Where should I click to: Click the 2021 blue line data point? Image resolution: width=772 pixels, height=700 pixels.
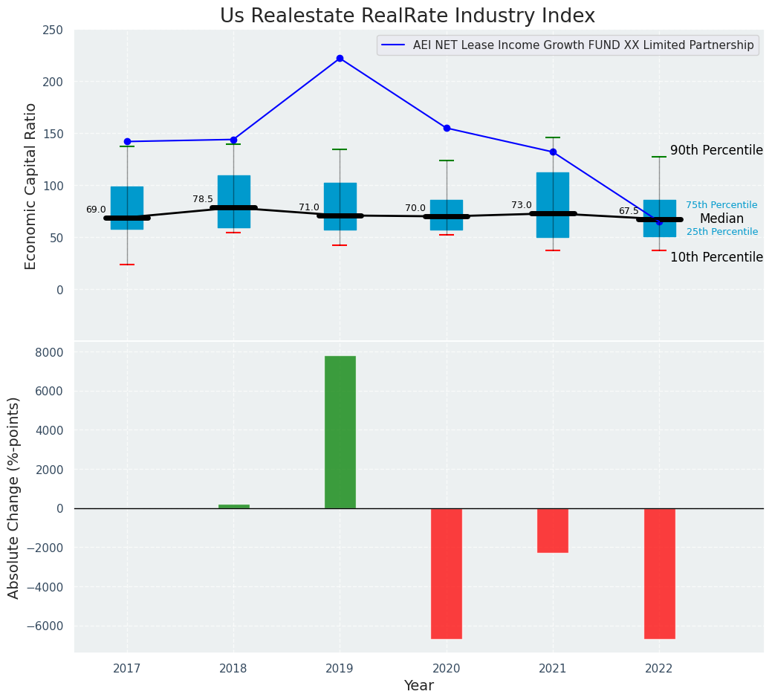553,152
